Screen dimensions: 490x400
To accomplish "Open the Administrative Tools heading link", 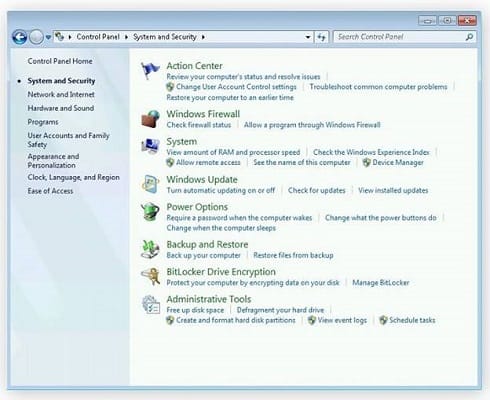I will 209,299.
